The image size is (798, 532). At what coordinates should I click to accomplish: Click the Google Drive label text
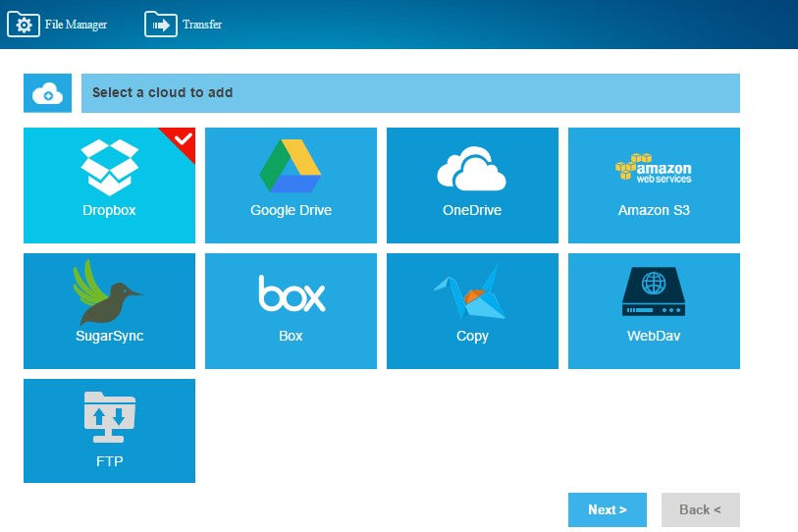tap(291, 210)
